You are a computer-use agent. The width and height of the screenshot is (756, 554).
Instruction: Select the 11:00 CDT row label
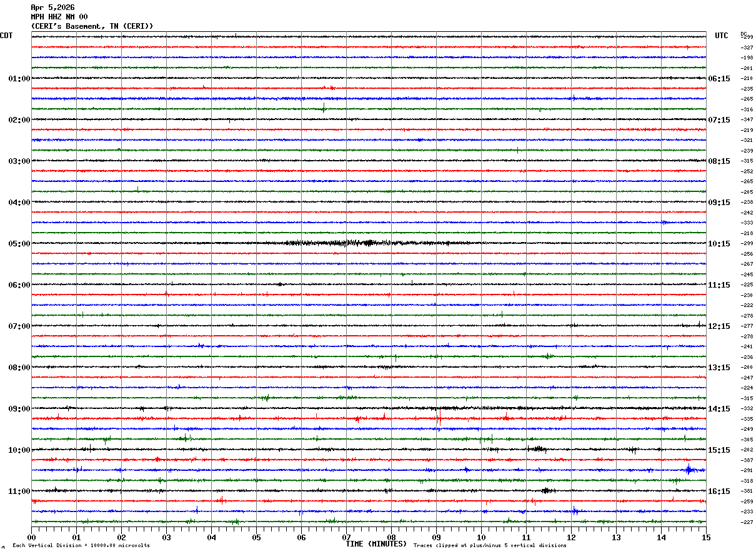(19, 491)
